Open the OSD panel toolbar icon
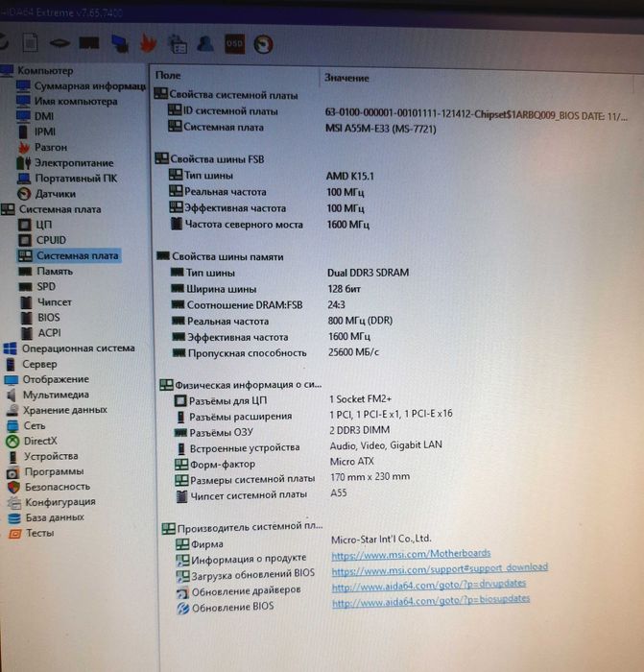This screenshot has width=644, height=672. pyautogui.click(x=234, y=44)
